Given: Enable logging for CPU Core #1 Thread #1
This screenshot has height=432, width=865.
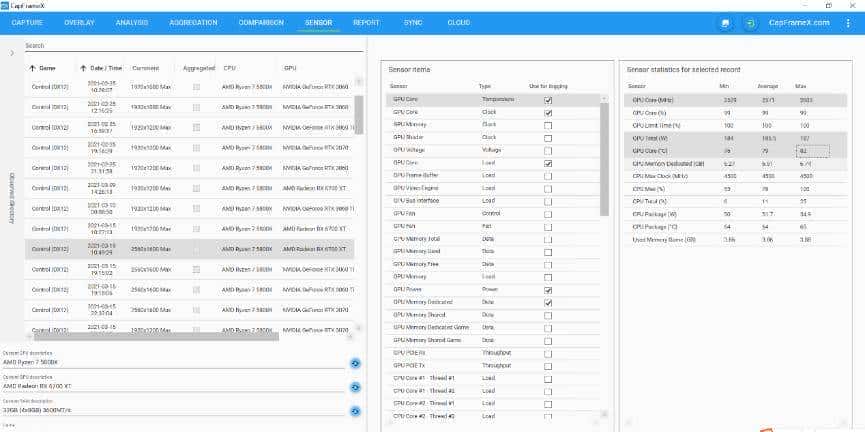Looking at the screenshot, I should pos(548,379).
